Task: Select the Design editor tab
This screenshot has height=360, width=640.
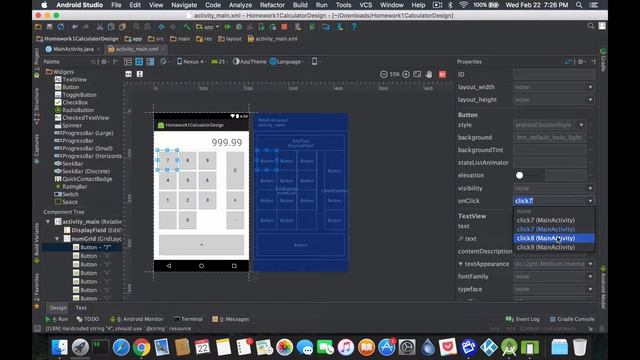Action: pos(58,308)
